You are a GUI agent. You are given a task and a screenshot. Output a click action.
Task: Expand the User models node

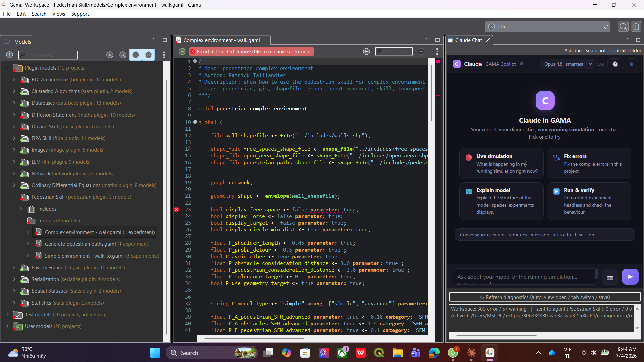7,326
